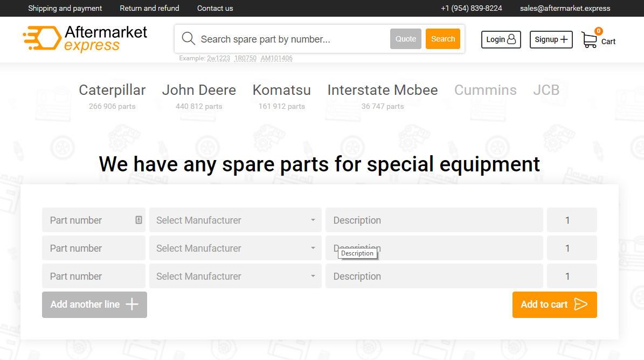Expand first row Select Manufacturer dropdown
This screenshot has width=644, height=360.
coord(236,220)
